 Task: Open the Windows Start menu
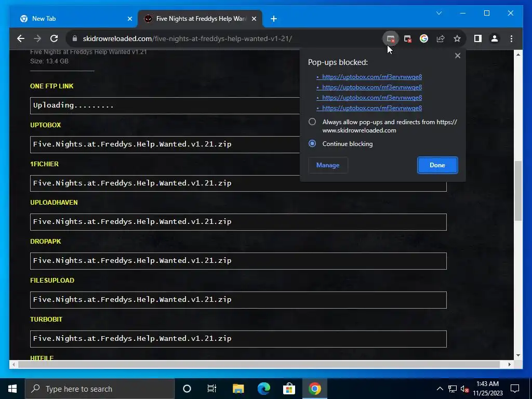(12, 389)
